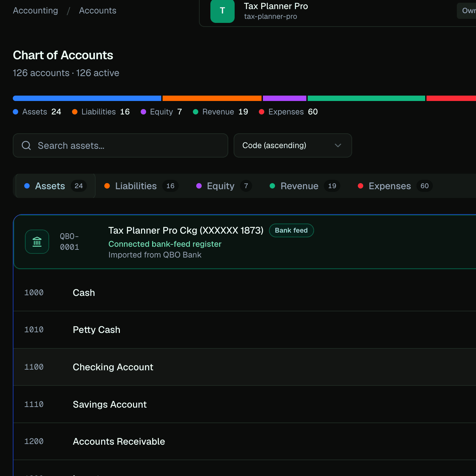Click the blue Assets bar segment
476x476 pixels.
click(87, 98)
